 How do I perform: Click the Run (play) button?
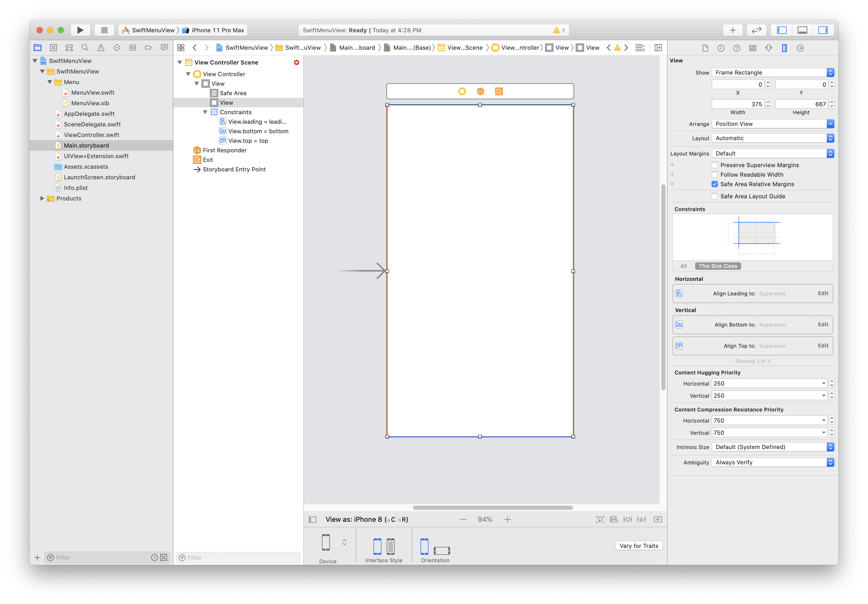click(x=80, y=30)
